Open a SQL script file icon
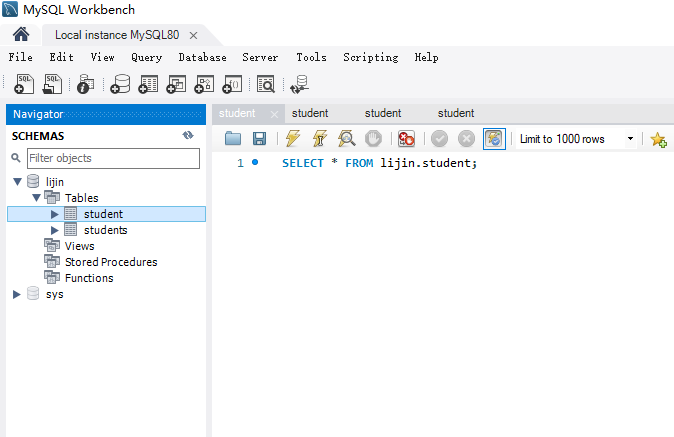The width and height of the screenshot is (674, 437). 52,84
